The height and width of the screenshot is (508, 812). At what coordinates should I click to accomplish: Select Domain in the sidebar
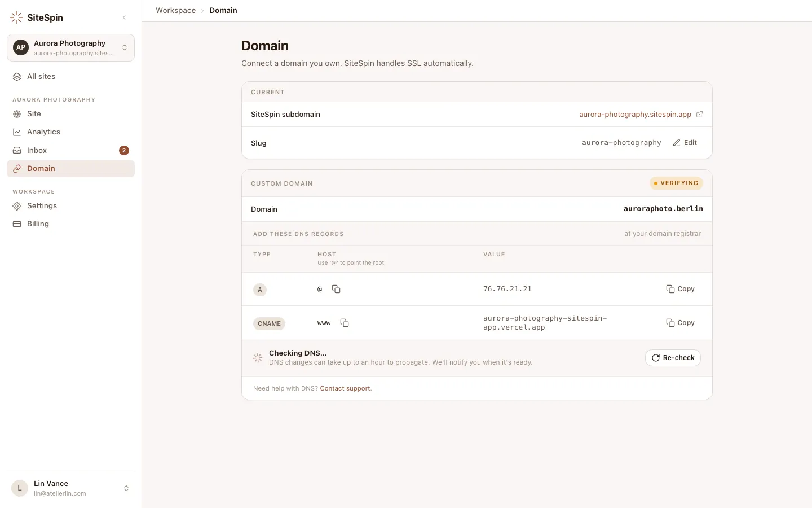point(70,169)
